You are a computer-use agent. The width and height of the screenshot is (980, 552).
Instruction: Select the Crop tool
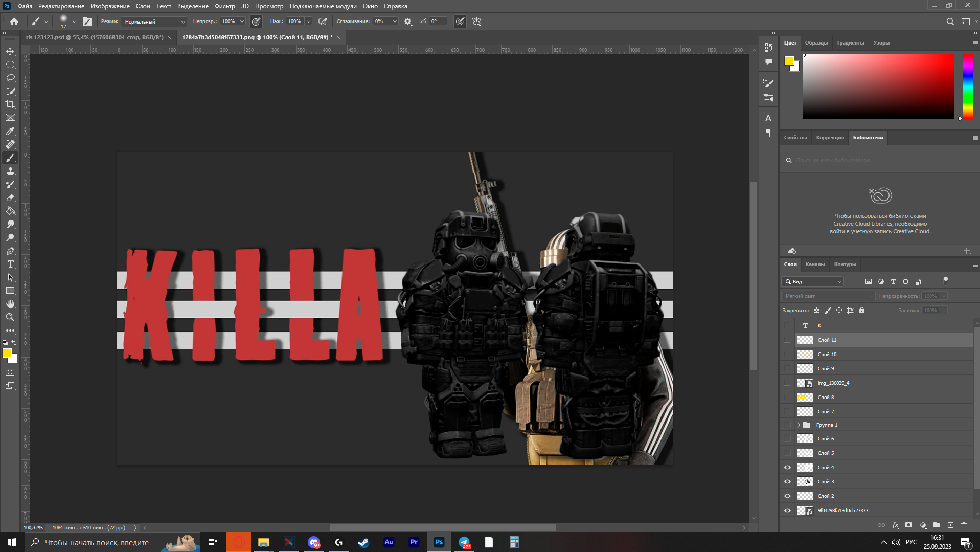[x=10, y=104]
